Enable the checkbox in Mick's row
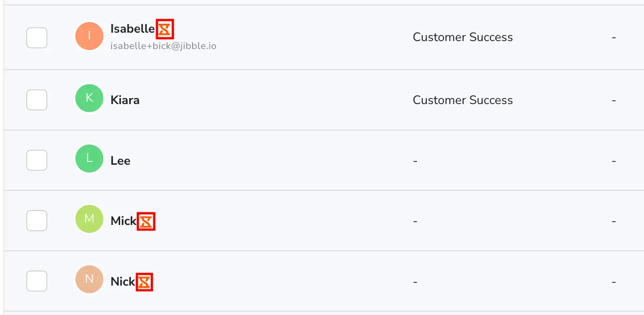Screen dimensions: 644x315 pyautogui.click(x=36, y=221)
